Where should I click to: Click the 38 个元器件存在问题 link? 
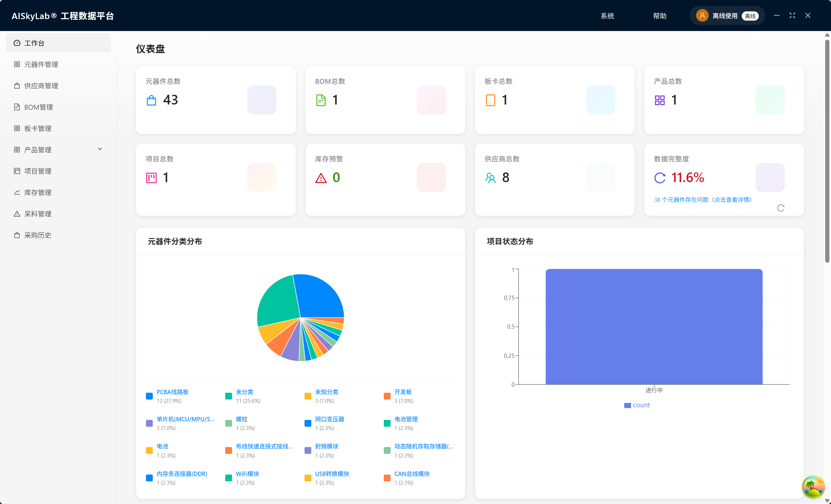(703, 200)
